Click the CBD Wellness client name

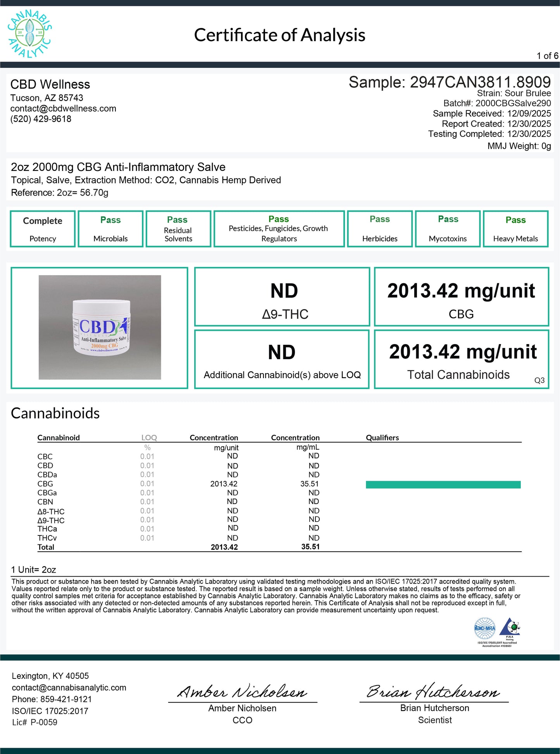click(x=50, y=84)
